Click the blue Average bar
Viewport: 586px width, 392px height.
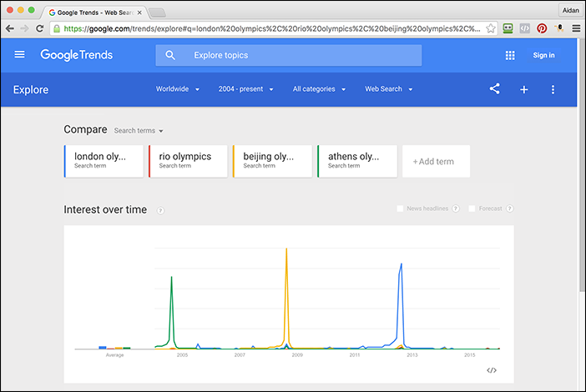[x=103, y=348]
